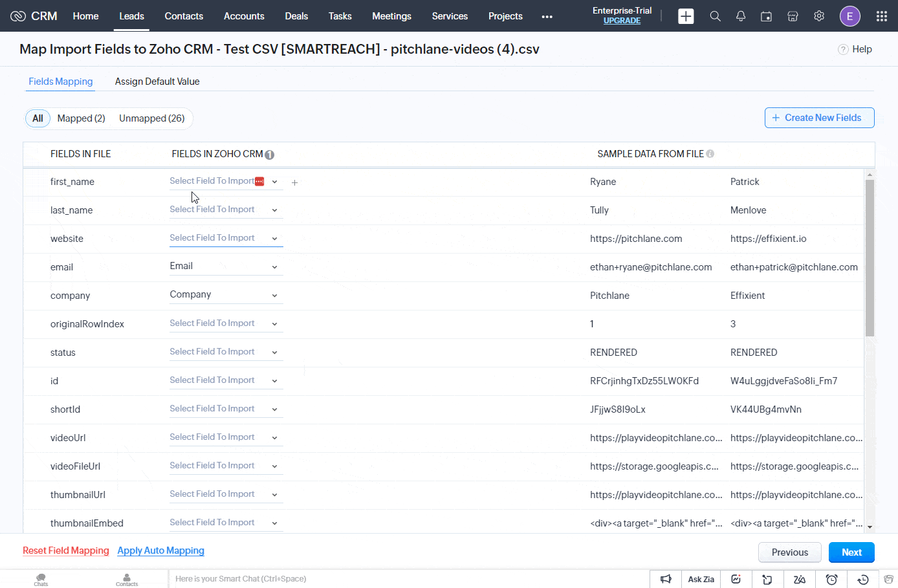Screen dimensions: 898x588
Task: Open the chat windows icon at bottom right
Action: 889,579
